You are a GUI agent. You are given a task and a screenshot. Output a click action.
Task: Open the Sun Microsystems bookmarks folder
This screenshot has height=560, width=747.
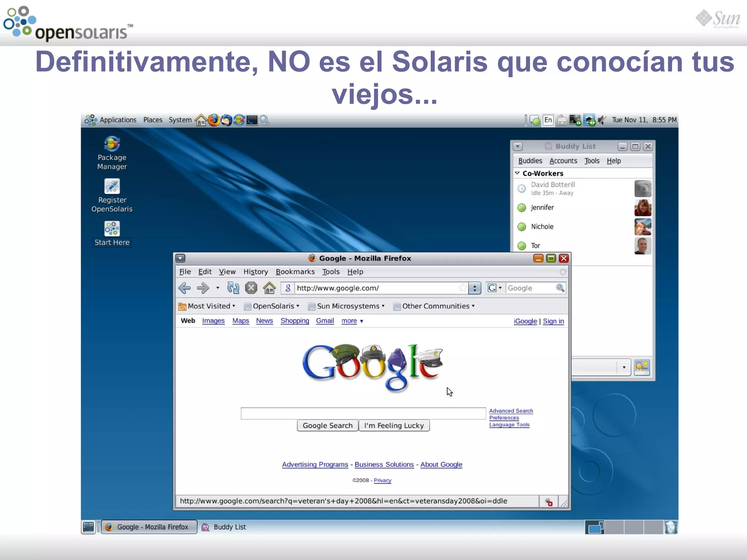click(x=346, y=306)
